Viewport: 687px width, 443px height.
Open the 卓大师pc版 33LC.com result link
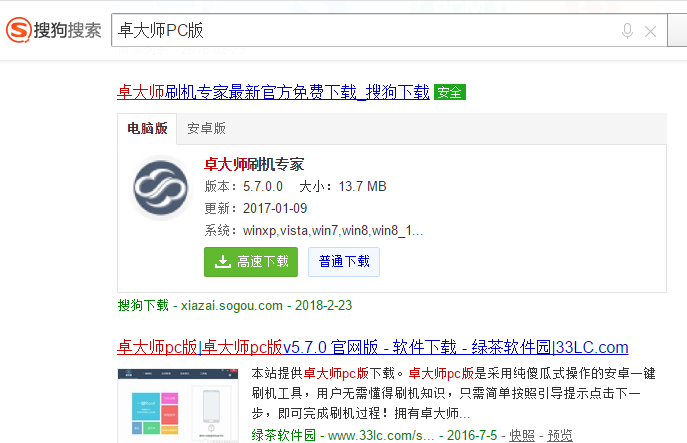click(372, 347)
